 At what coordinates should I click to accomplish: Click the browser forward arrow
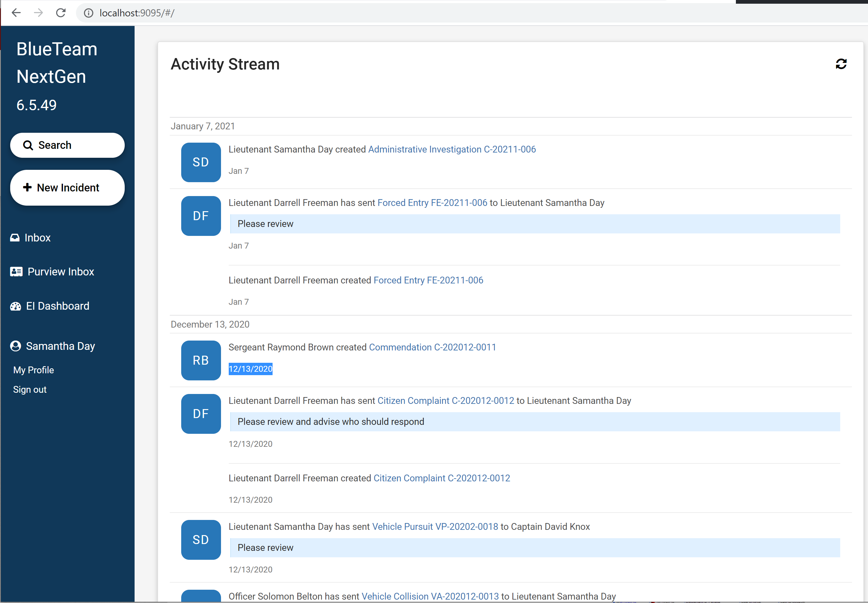(x=38, y=13)
